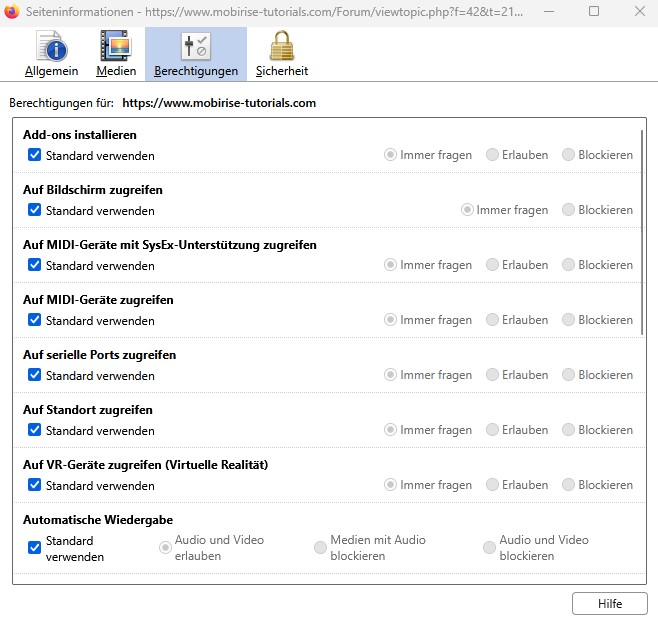The height and width of the screenshot is (622, 658).
Task: Select Audio und Video blockieren radio
Action: [489, 547]
